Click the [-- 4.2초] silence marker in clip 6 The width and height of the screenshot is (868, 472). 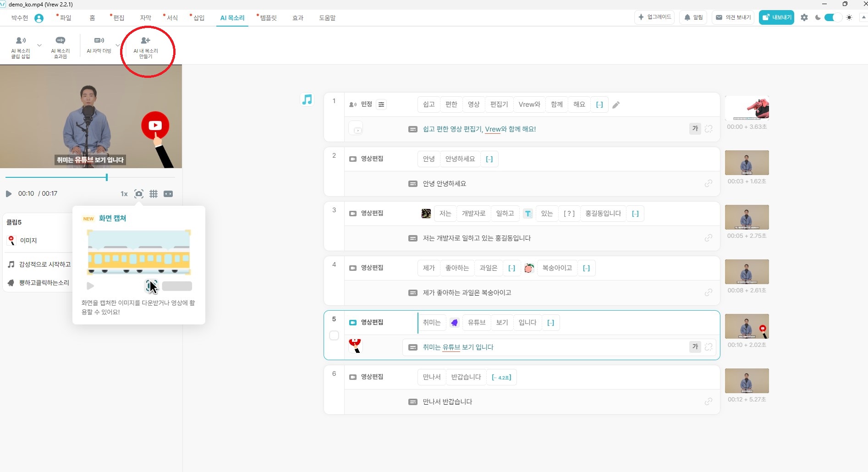[501, 377]
